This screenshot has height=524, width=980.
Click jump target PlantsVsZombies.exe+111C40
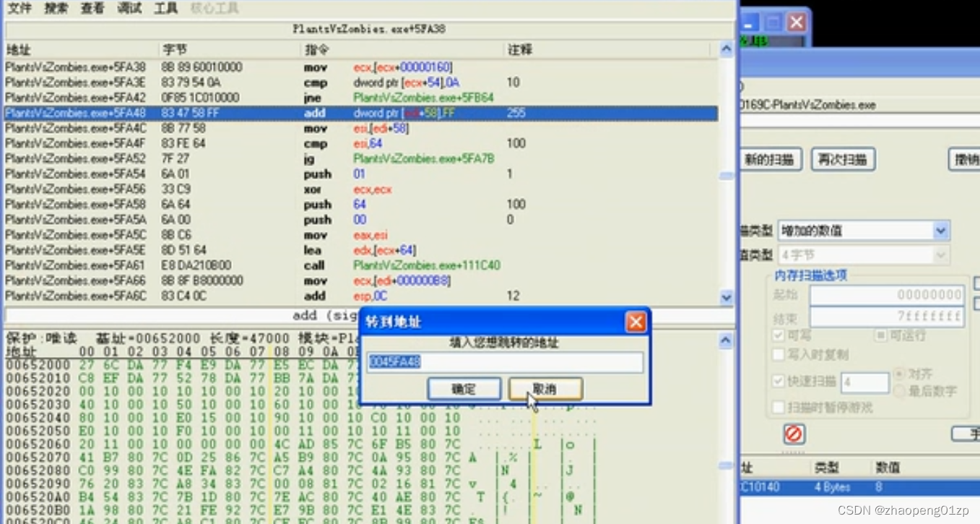pos(427,265)
